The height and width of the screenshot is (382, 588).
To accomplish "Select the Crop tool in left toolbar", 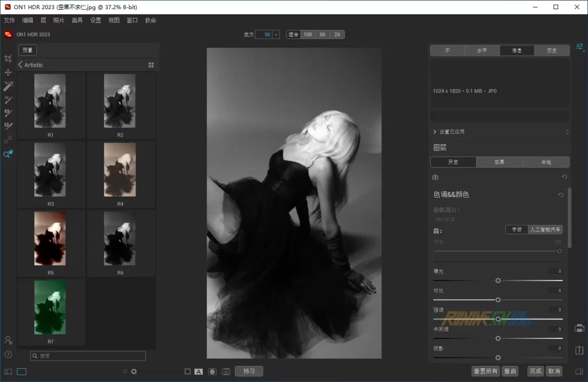I will [8, 59].
